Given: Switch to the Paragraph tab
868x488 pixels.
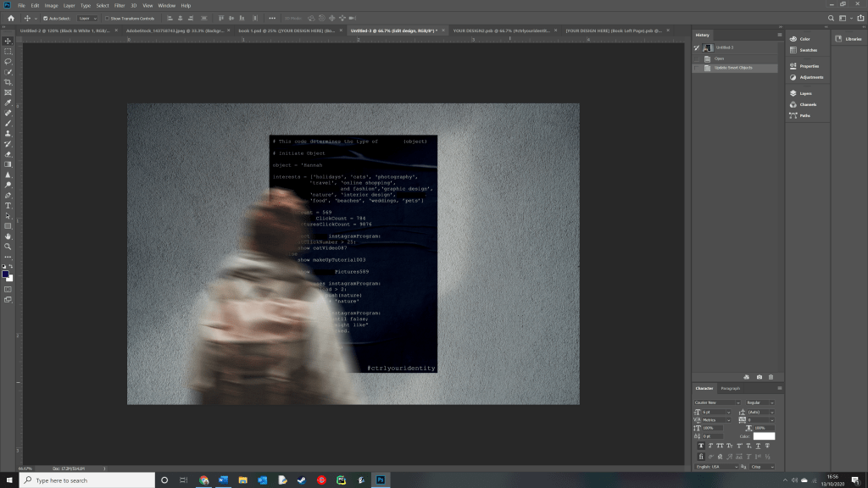Looking at the screenshot, I should pos(730,388).
